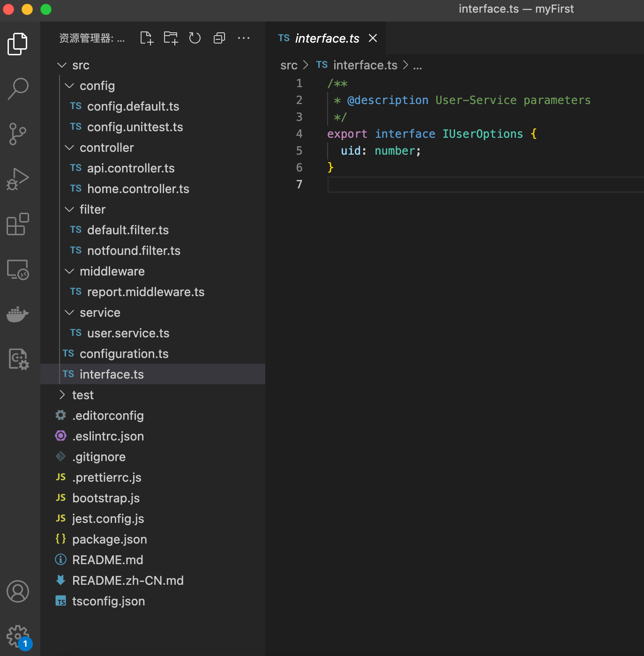Refresh the explorer file tree
The width and height of the screenshot is (644, 656).
195,38
